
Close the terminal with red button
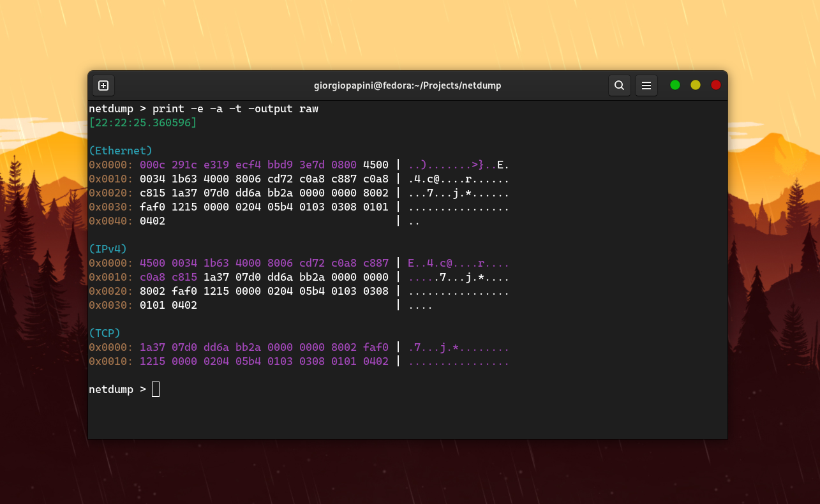pyautogui.click(x=716, y=85)
